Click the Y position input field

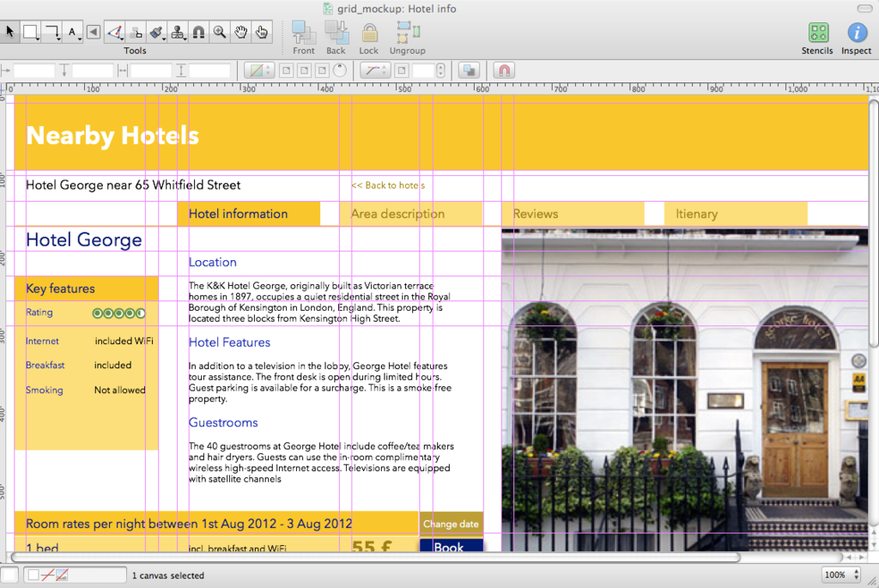point(93,70)
